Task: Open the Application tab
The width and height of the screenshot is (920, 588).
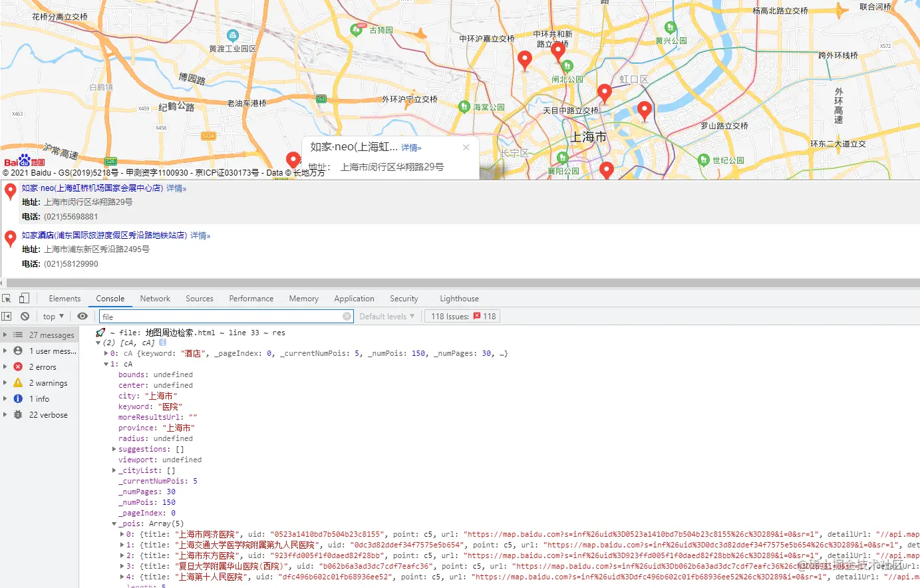Action: [x=354, y=299]
